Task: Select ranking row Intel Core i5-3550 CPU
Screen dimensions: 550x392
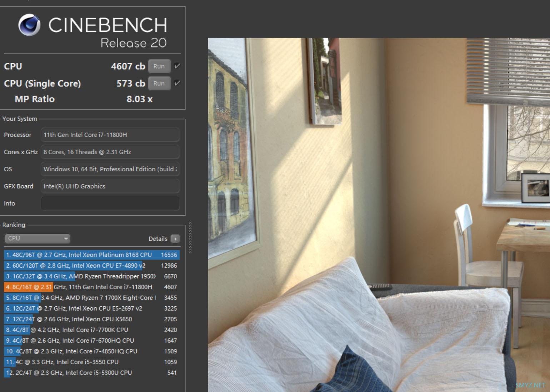Action: (92, 362)
